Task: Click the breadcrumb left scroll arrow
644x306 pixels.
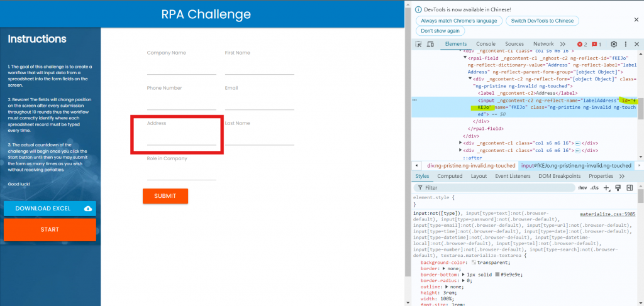Action: 417,166
